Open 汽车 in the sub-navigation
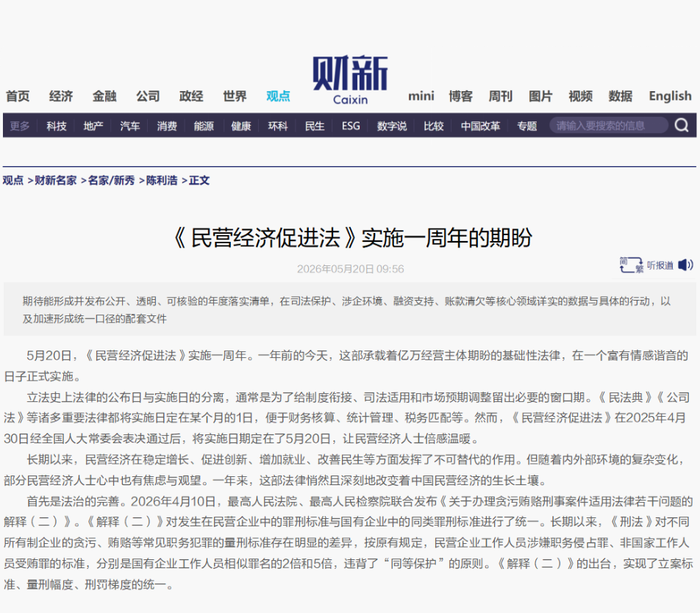This screenshot has height=613, width=700. pos(130,126)
